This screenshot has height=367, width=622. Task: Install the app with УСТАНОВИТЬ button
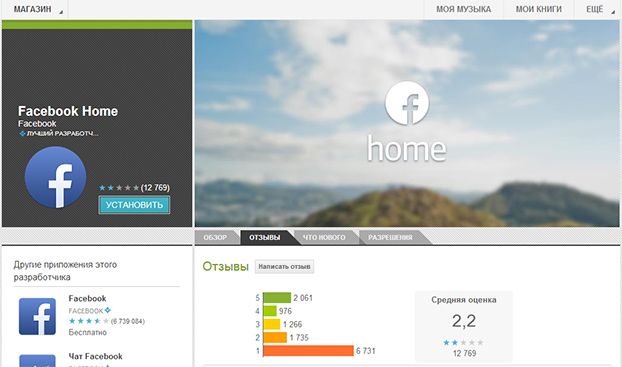pos(134,205)
